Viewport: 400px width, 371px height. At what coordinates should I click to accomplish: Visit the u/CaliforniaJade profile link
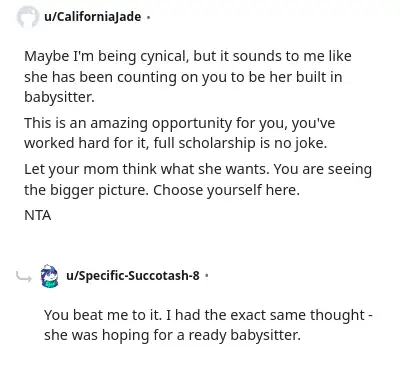93,16
